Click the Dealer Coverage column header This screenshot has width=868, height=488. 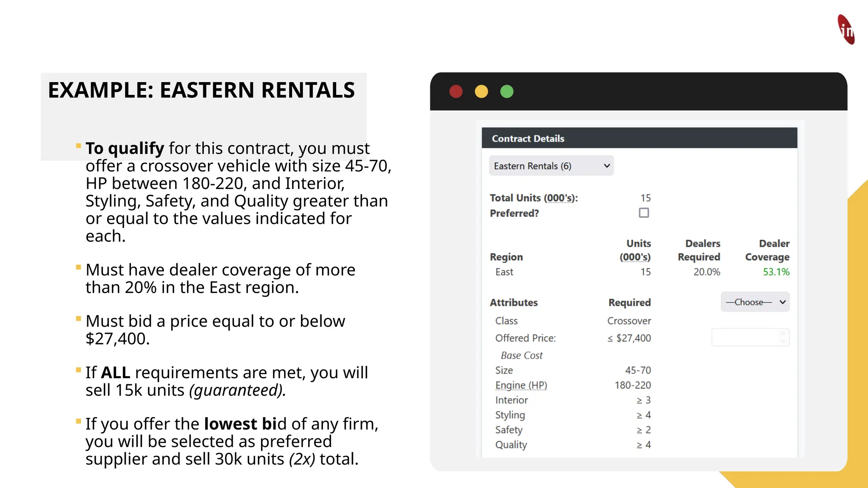pos(767,250)
